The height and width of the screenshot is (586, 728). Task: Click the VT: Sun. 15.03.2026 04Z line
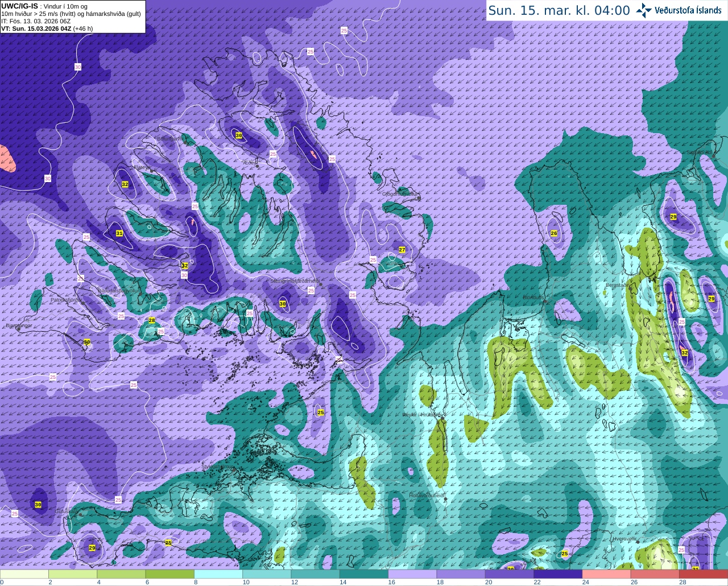point(47,28)
